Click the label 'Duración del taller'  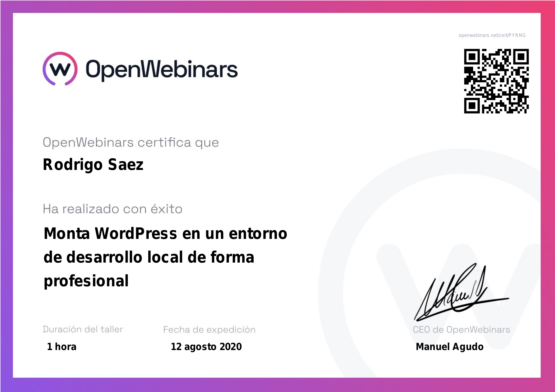tap(83, 329)
